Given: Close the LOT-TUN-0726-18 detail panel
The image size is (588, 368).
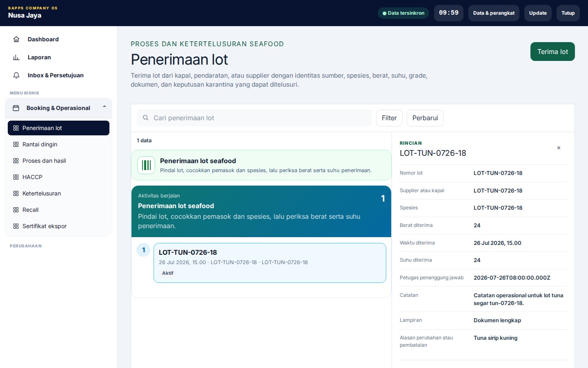Looking at the screenshot, I should [x=559, y=148].
